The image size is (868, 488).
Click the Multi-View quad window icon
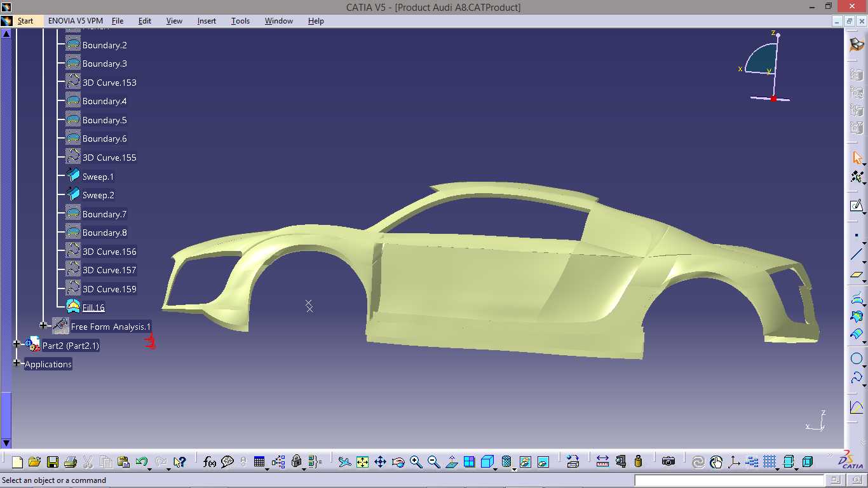(x=470, y=462)
